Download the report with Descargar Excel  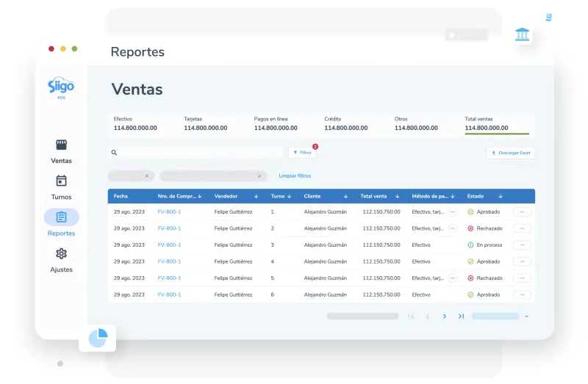pyautogui.click(x=511, y=153)
